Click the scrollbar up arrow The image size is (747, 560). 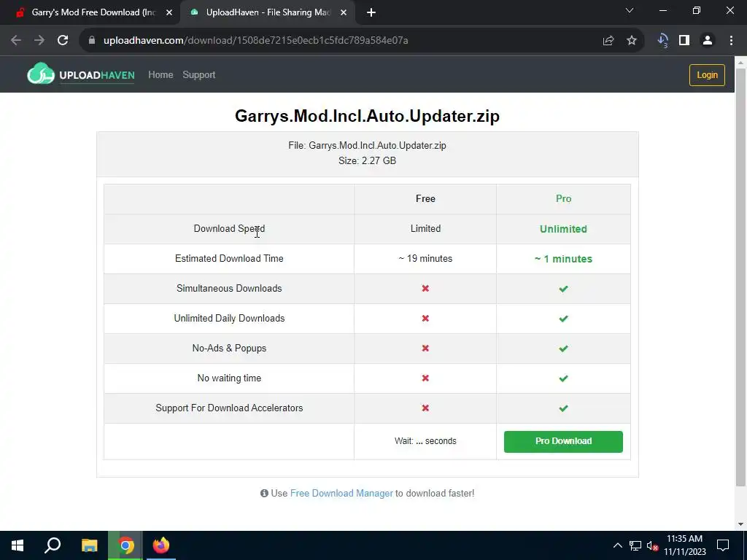coord(740,61)
